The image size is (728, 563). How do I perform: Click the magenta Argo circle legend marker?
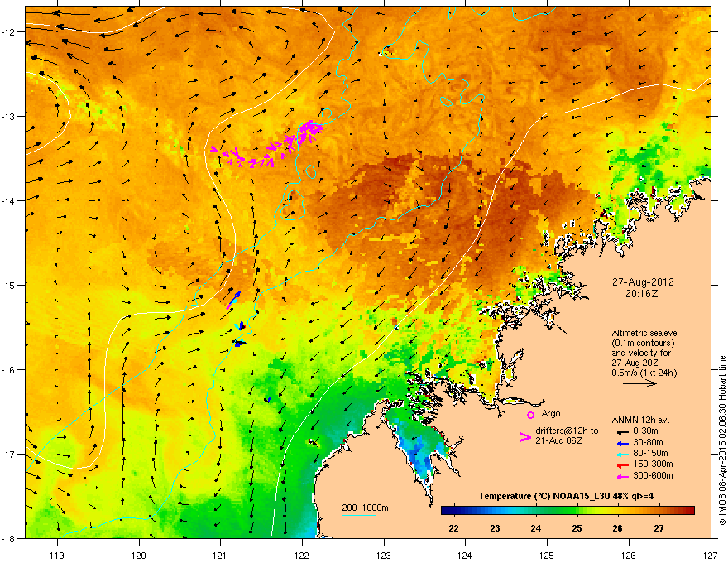pyautogui.click(x=530, y=415)
